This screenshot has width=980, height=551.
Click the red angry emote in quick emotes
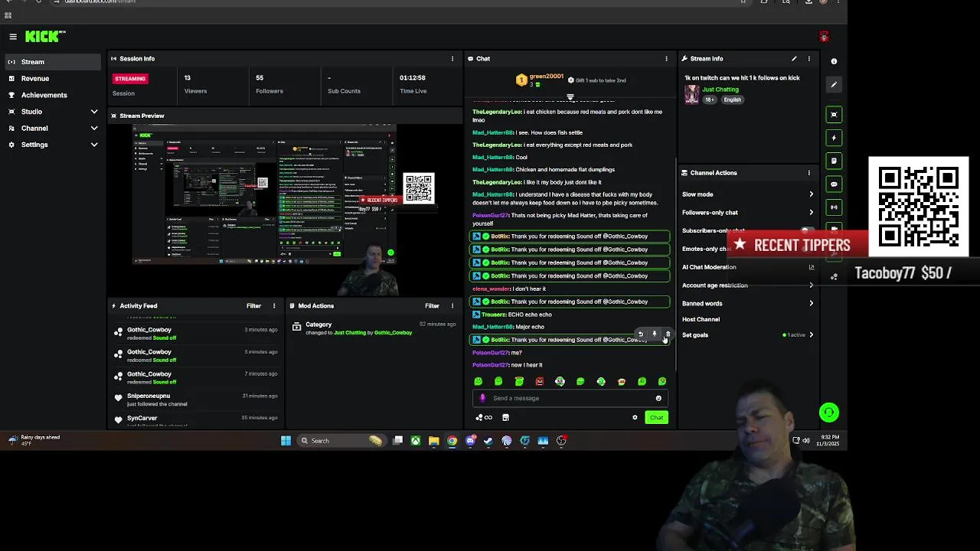pyautogui.click(x=540, y=381)
